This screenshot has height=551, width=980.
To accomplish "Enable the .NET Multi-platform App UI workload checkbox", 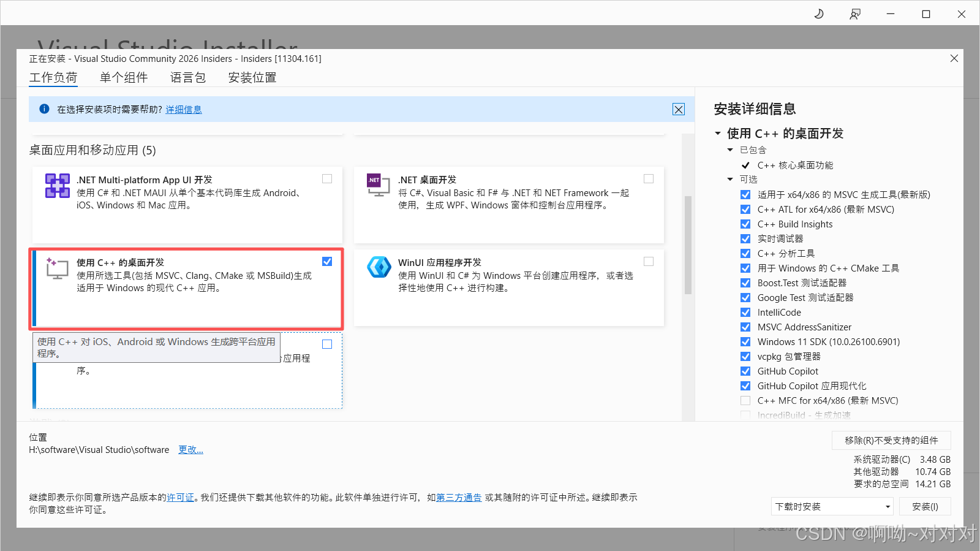I will 327,179.
